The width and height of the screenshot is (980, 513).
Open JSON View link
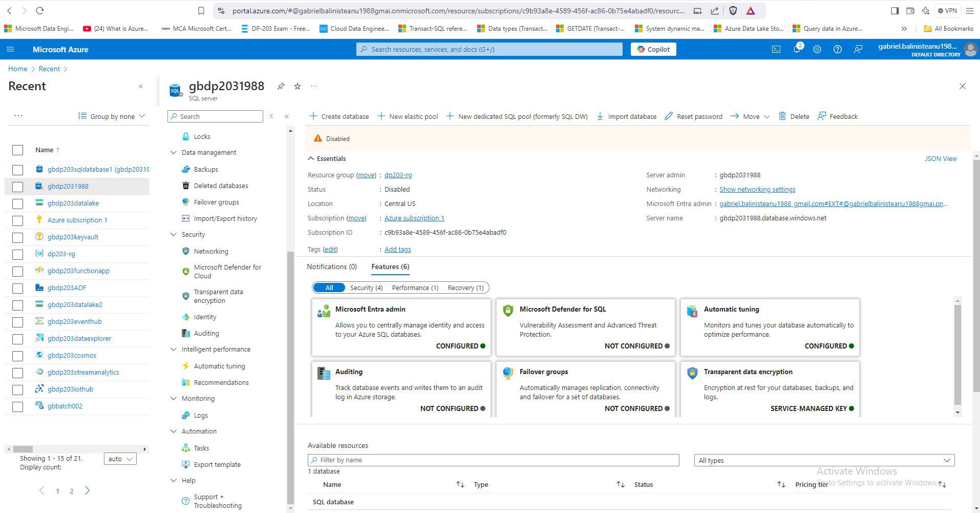pyautogui.click(x=941, y=158)
